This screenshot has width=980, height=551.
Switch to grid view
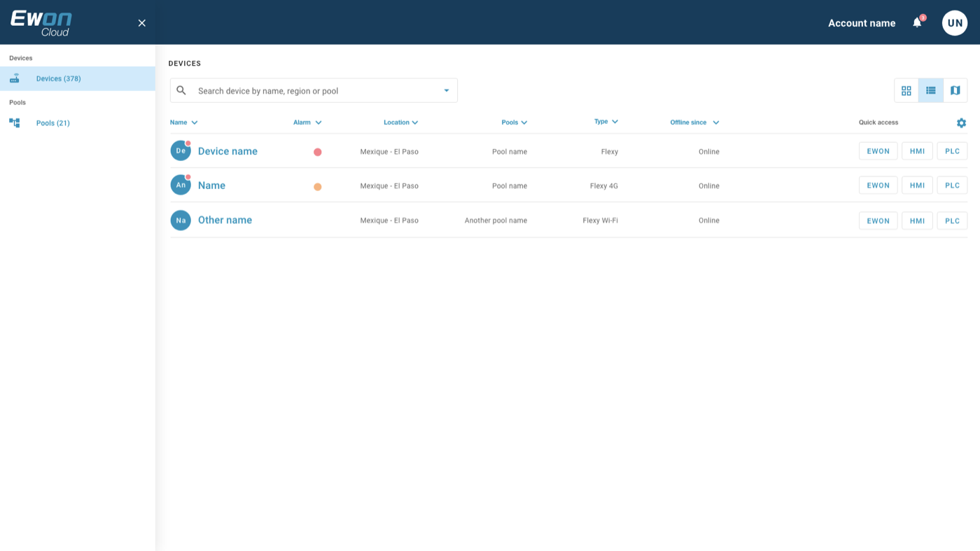(906, 90)
